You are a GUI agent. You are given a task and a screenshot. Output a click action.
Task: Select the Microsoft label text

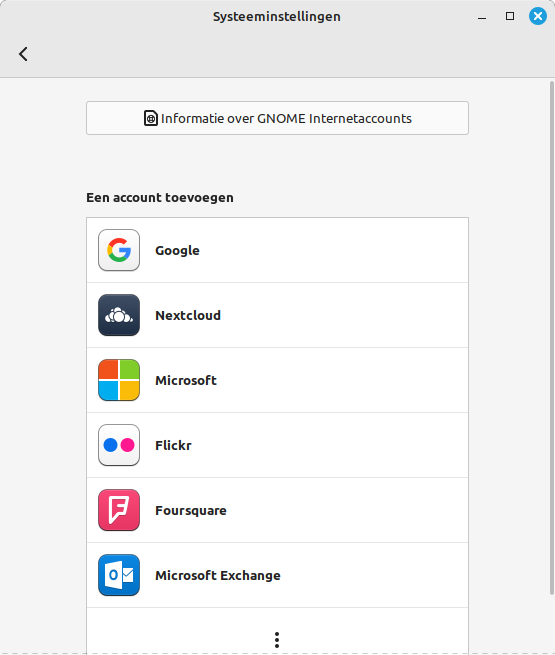186,380
